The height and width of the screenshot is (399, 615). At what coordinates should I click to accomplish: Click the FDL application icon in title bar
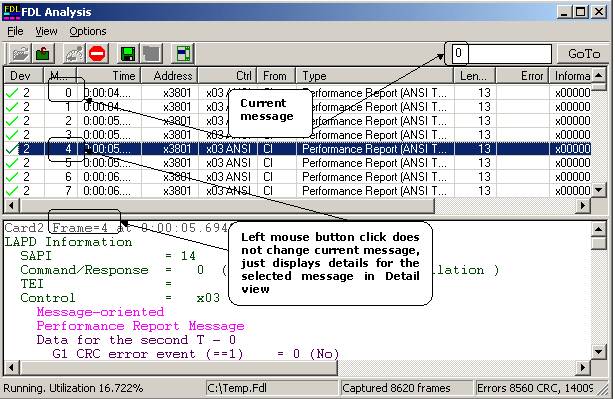(11, 12)
